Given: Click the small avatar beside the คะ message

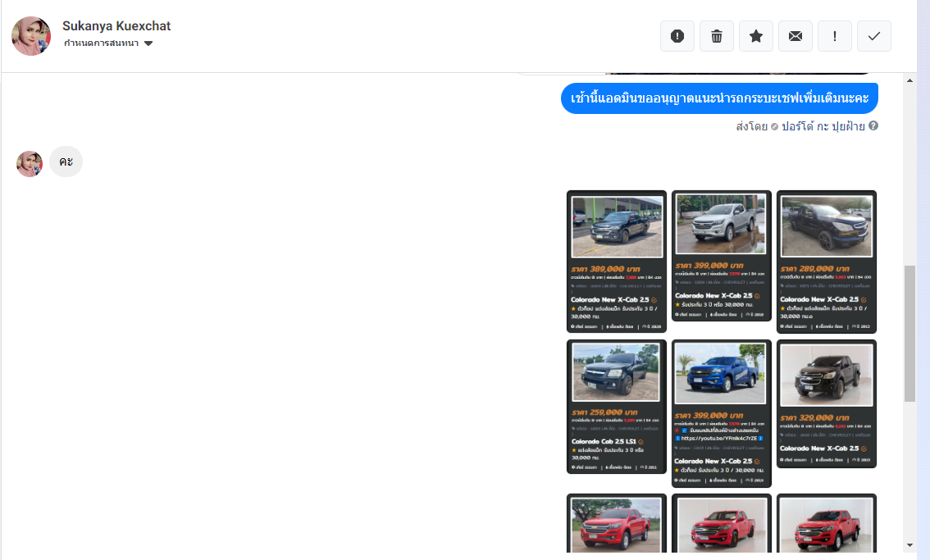Looking at the screenshot, I should tap(30, 163).
